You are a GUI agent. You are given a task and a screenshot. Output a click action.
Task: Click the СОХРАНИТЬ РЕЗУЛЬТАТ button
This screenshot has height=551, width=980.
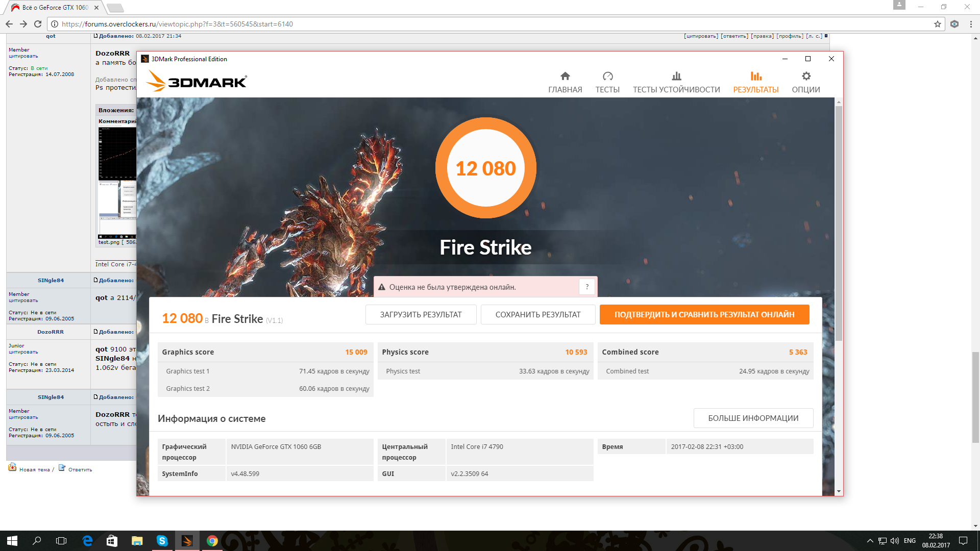click(537, 315)
